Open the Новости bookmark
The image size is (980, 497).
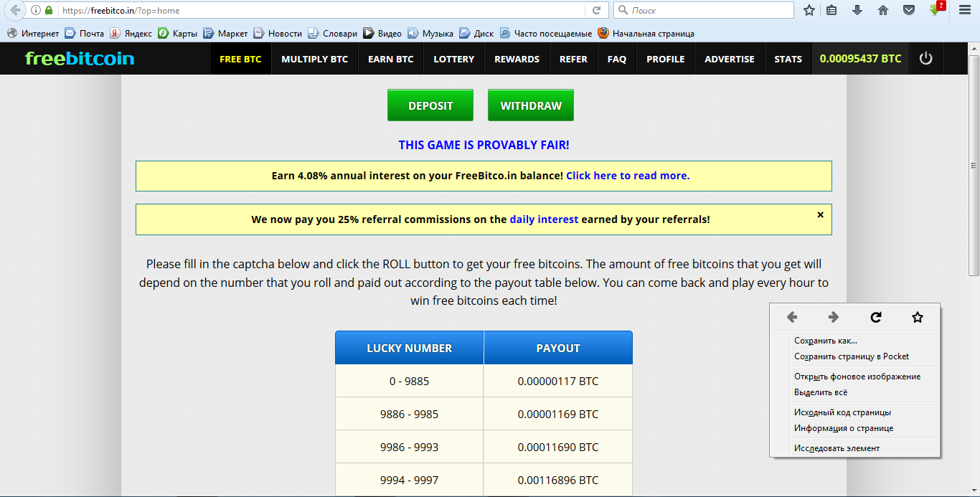(277, 33)
